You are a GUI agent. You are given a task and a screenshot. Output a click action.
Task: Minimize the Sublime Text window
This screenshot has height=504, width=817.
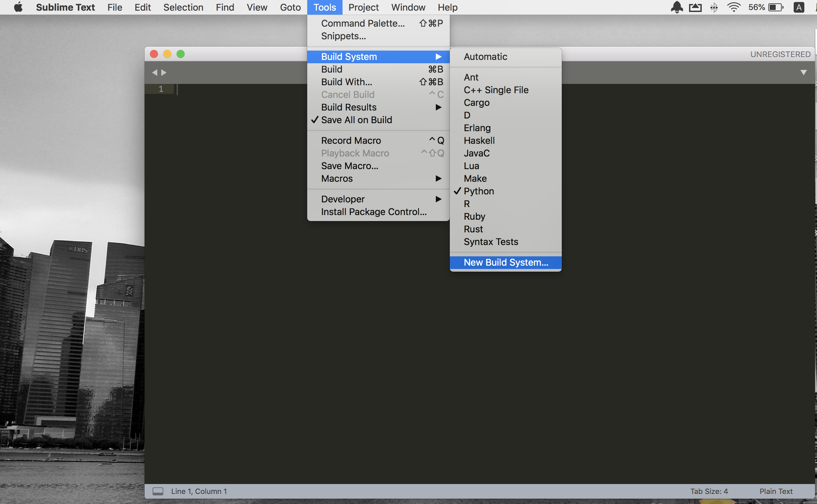click(x=167, y=54)
